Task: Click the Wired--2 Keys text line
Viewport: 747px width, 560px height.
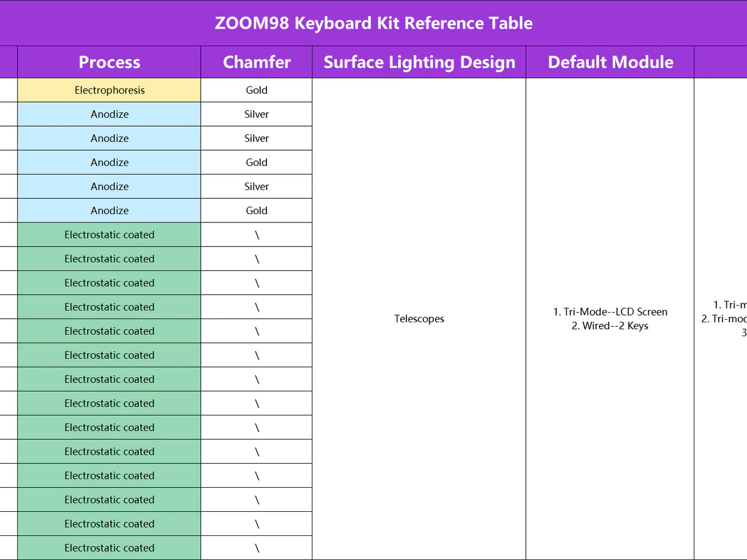Action: [x=610, y=326]
